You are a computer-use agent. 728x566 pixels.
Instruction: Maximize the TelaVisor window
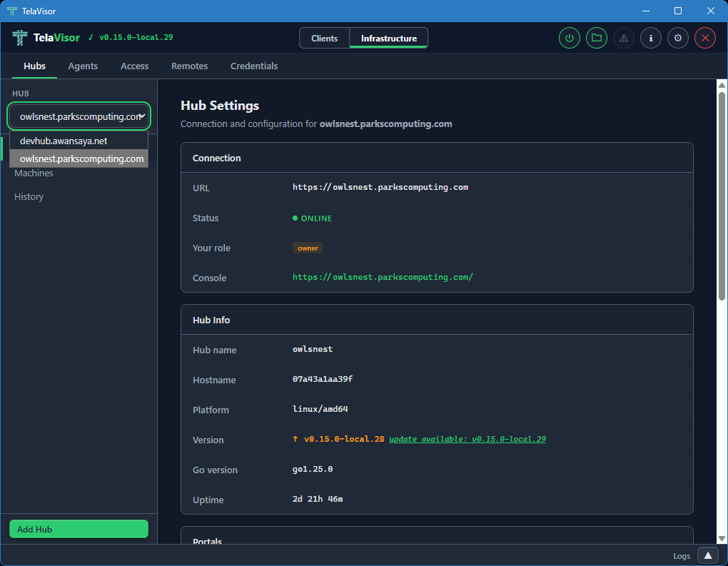678,11
